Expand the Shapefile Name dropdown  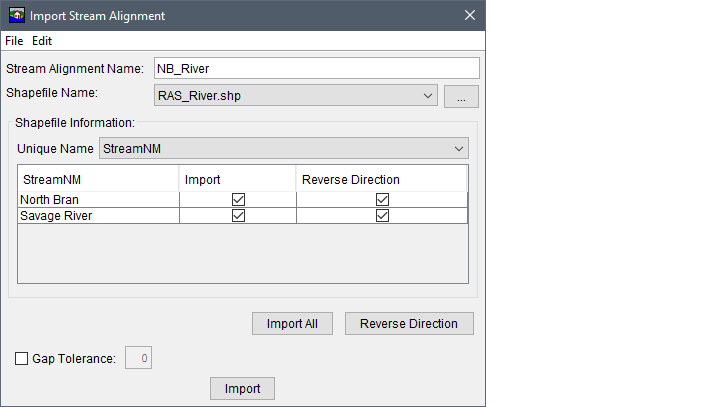[428, 96]
